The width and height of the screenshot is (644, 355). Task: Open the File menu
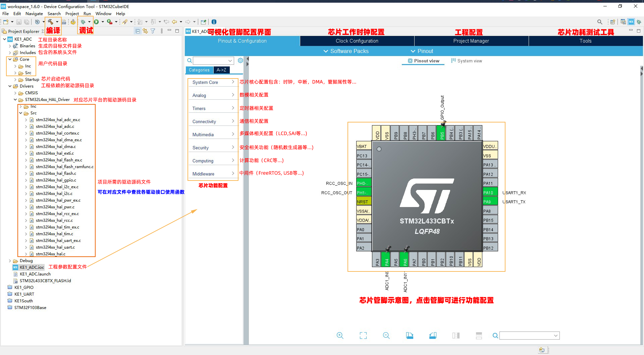[x=5, y=13]
